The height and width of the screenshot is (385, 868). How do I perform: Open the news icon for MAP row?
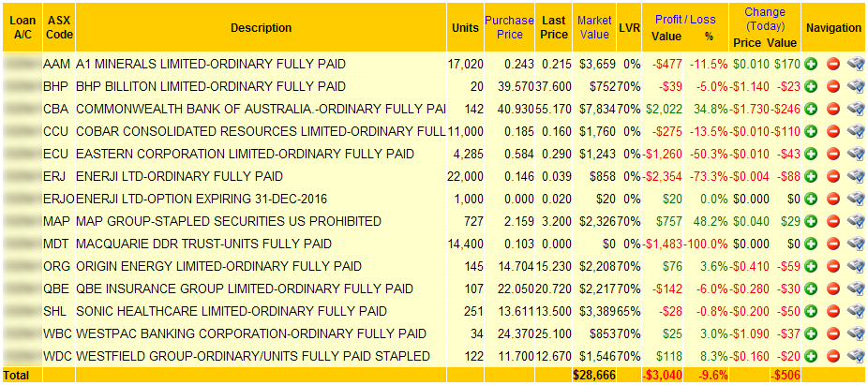pyautogui.click(x=856, y=221)
